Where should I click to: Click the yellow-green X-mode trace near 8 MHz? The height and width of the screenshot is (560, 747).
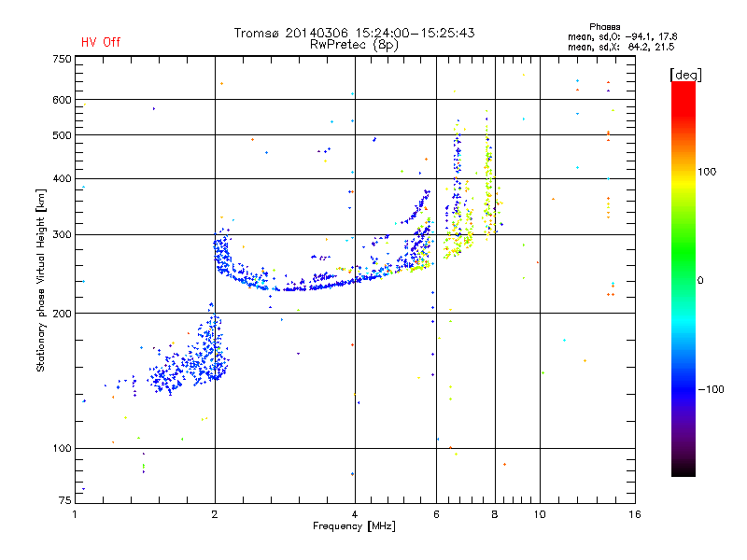[x=488, y=186]
